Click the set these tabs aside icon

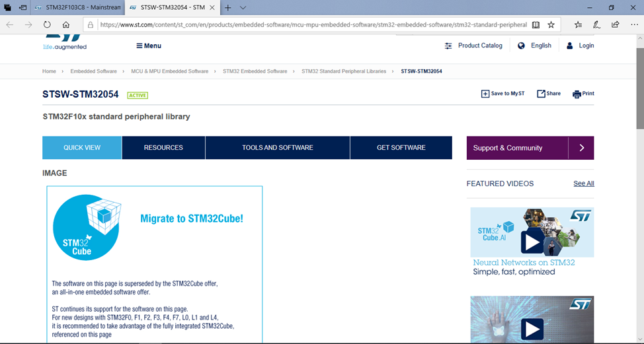coord(23,7)
